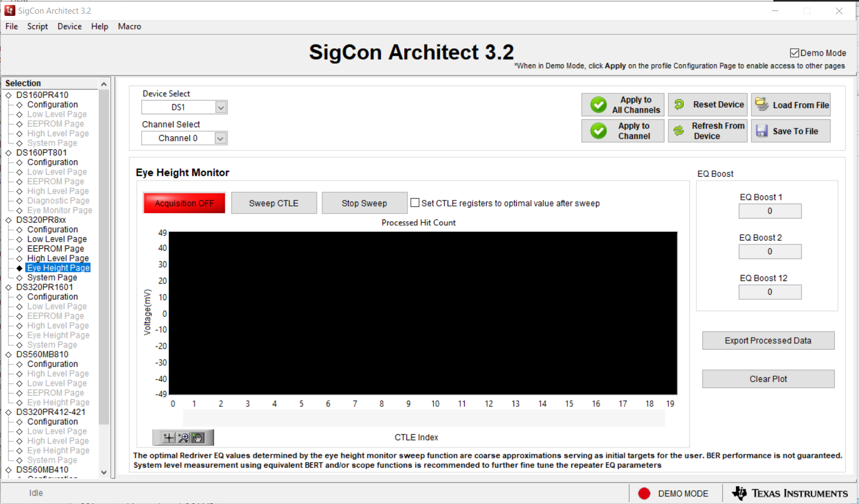Screen dimensions: 859x504
Task: Select the zoom magnifier tool below plot
Action: [183, 438]
